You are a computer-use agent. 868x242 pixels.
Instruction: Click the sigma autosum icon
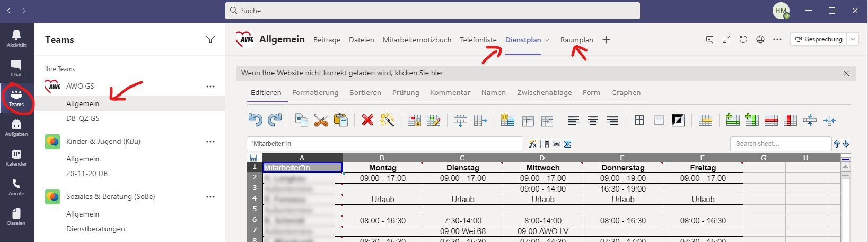567,144
